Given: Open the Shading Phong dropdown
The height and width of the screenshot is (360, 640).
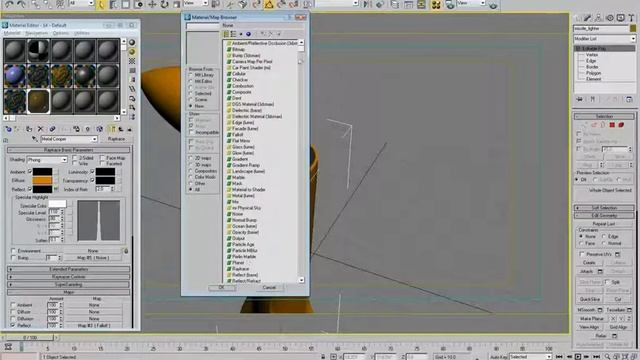Looking at the screenshot, I should pos(47,160).
